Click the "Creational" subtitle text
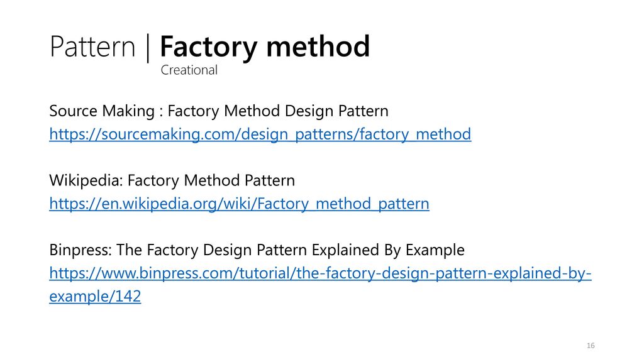The height and width of the screenshot is (362, 644). [189, 70]
